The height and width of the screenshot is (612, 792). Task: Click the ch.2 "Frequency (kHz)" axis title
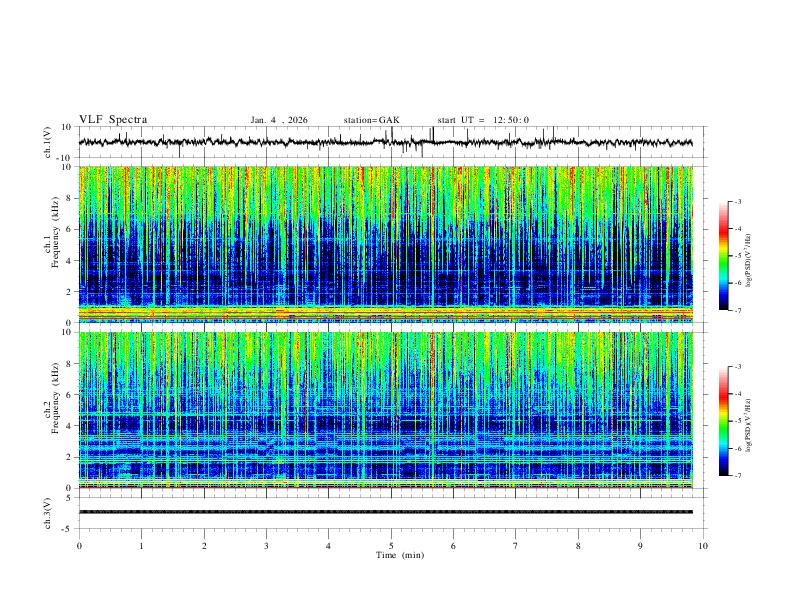55,398
